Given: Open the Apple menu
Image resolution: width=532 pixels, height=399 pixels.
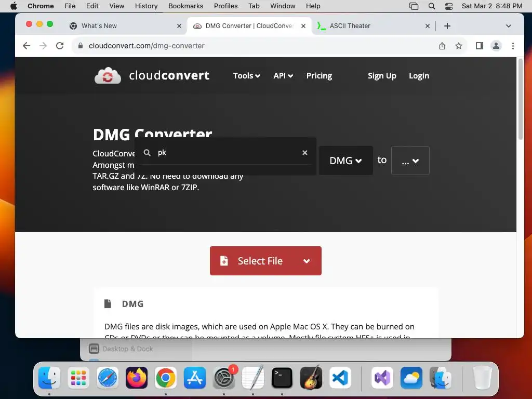Looking at the screenshot, I should pyautogui.click(x=14, y=6).
